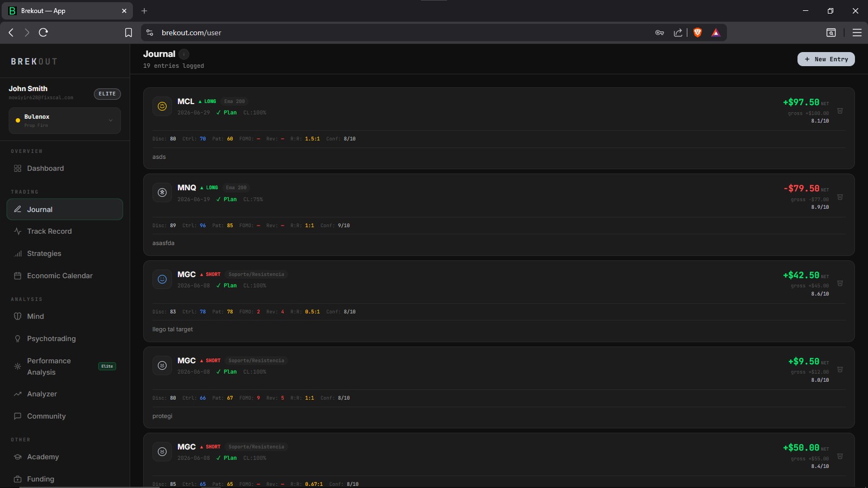Viewport: 868px width, 488px height.
Task: Bookmark this page
Action: [129, 33]
